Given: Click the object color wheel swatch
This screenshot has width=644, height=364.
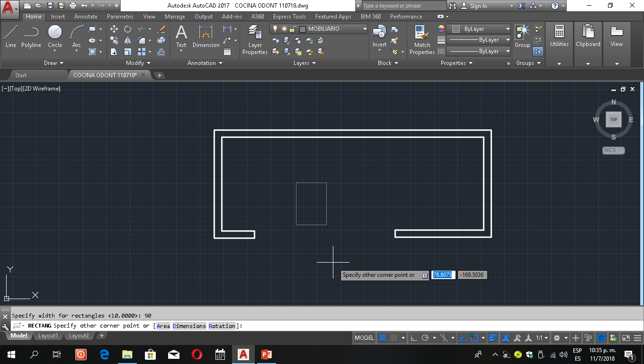Looking at the screenshot, I should click(x=441, y=28).
